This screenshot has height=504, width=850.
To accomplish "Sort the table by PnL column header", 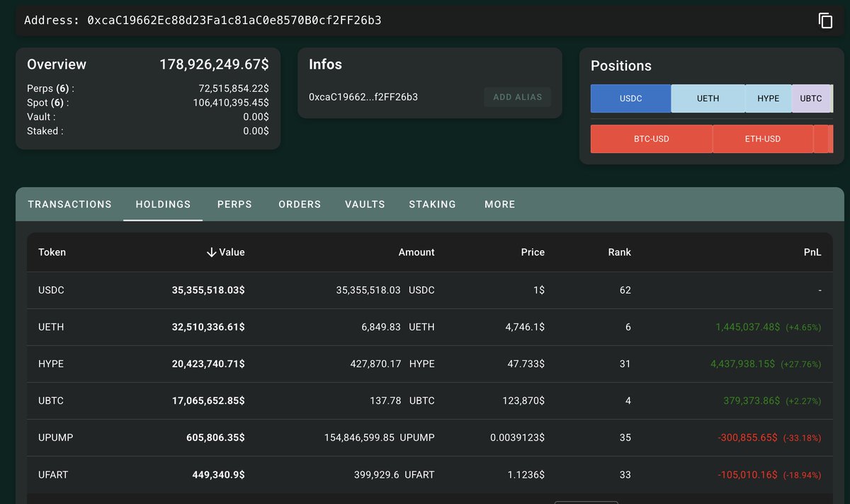I will tap(813, 252).
